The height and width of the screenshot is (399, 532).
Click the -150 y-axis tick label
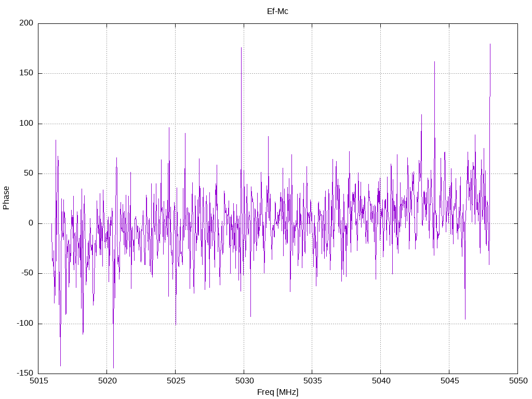click(x=25, y=373)
